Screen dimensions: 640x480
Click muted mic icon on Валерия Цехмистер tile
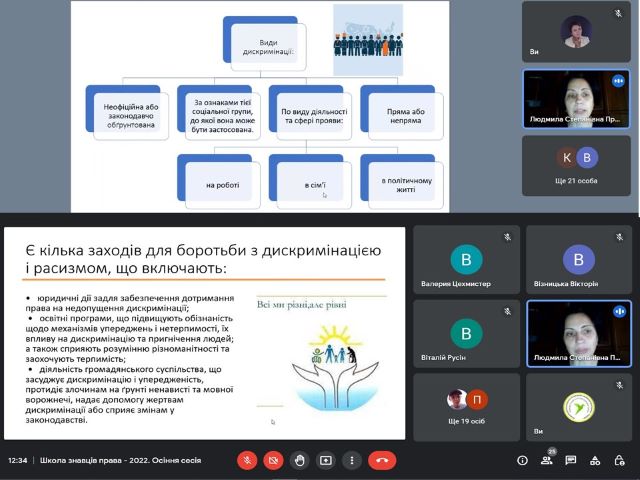(x=507, y=237)
